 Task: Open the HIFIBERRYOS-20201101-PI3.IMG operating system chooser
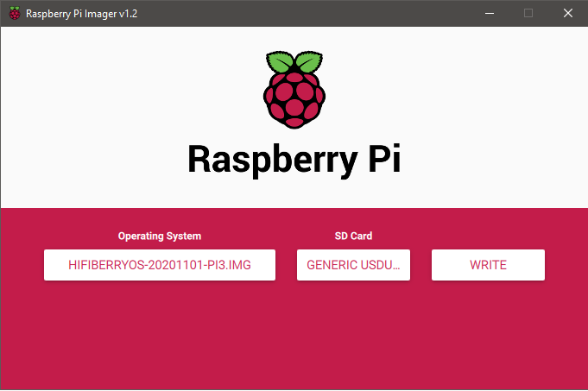[x=160, y=265]
